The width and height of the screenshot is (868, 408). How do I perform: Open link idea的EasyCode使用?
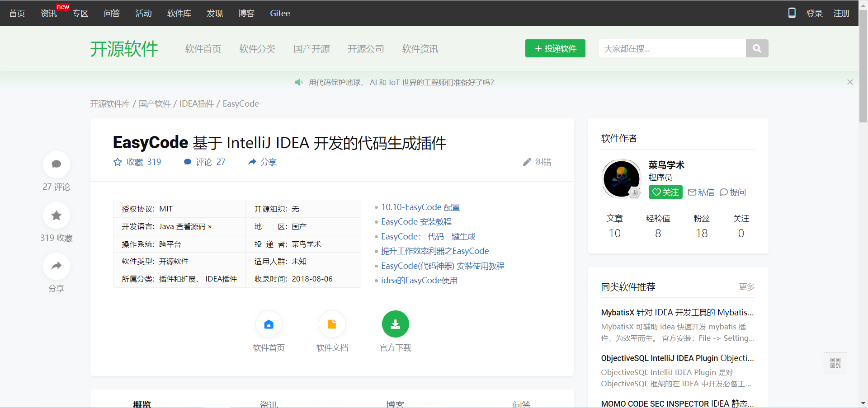[x=419, y=280]
